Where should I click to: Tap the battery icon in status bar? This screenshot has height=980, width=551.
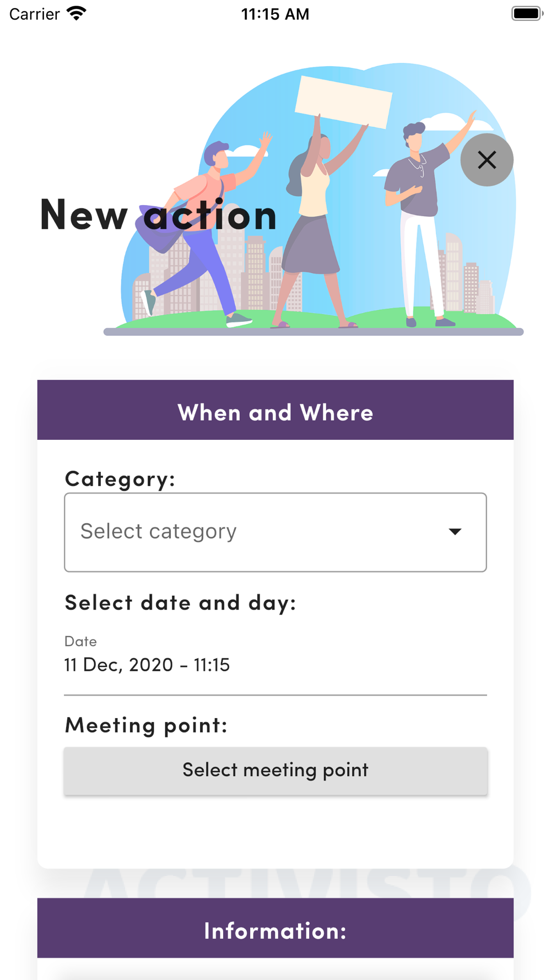click(527, 13)
